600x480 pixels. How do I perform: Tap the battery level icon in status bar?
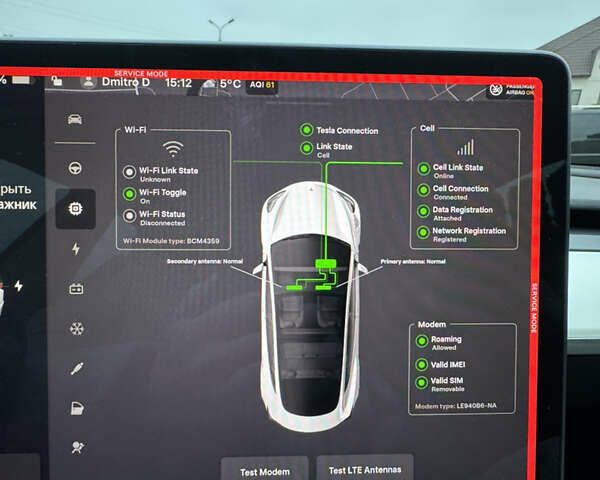[21, 80]
